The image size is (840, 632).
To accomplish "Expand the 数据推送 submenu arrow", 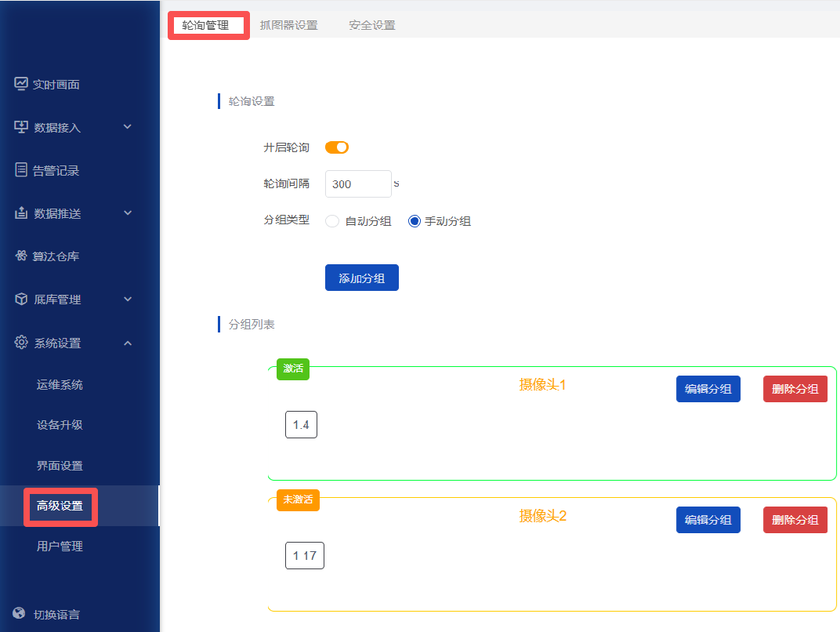I will coord(128,213).
